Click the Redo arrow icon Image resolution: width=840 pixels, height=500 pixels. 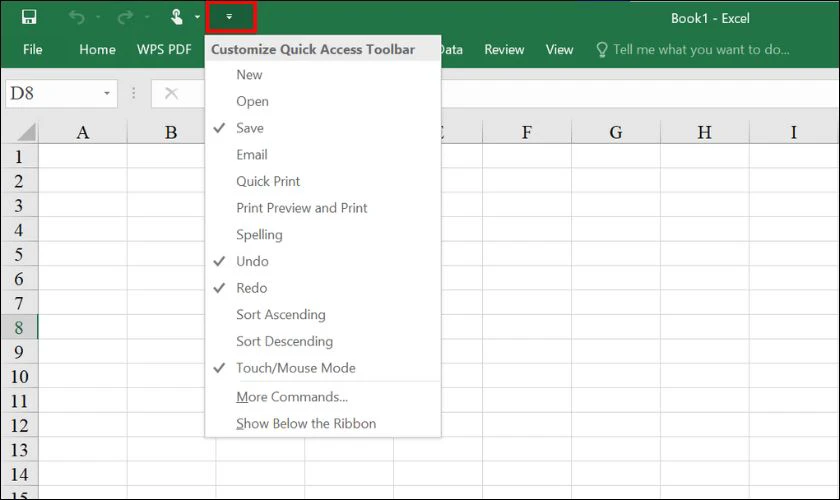tap(125, 18)
